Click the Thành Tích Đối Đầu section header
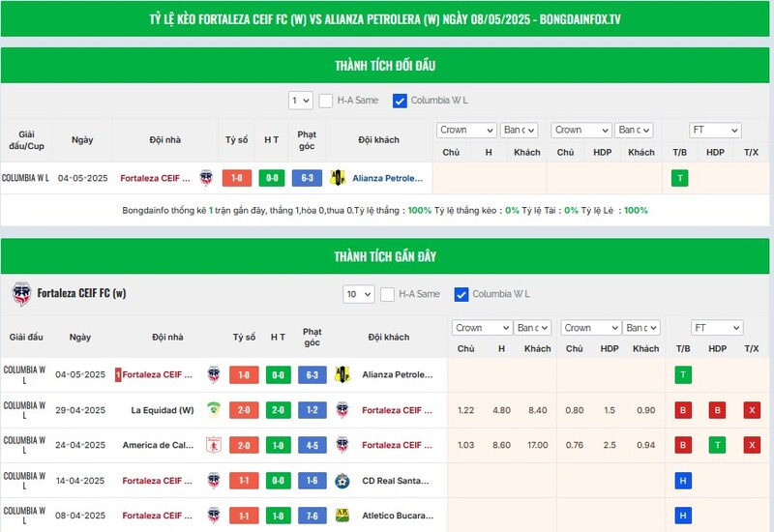This screenshot has height=532, width=774. (385, 65)
